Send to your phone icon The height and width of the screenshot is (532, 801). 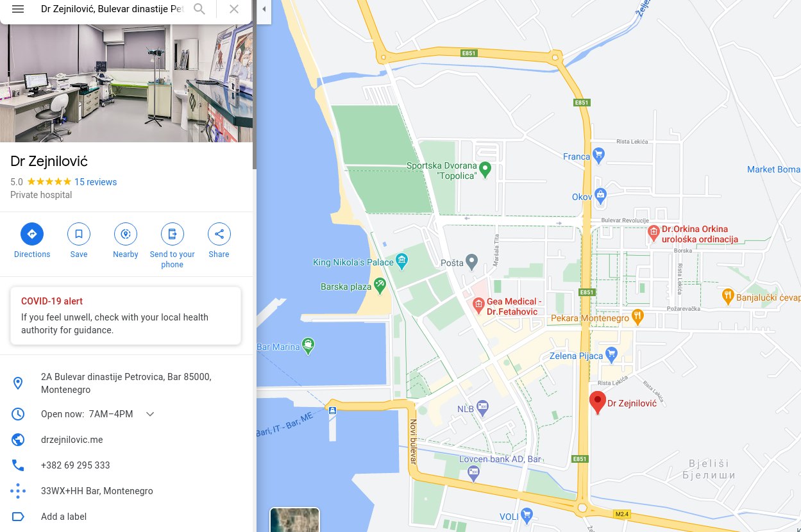[x=173, y=234]
